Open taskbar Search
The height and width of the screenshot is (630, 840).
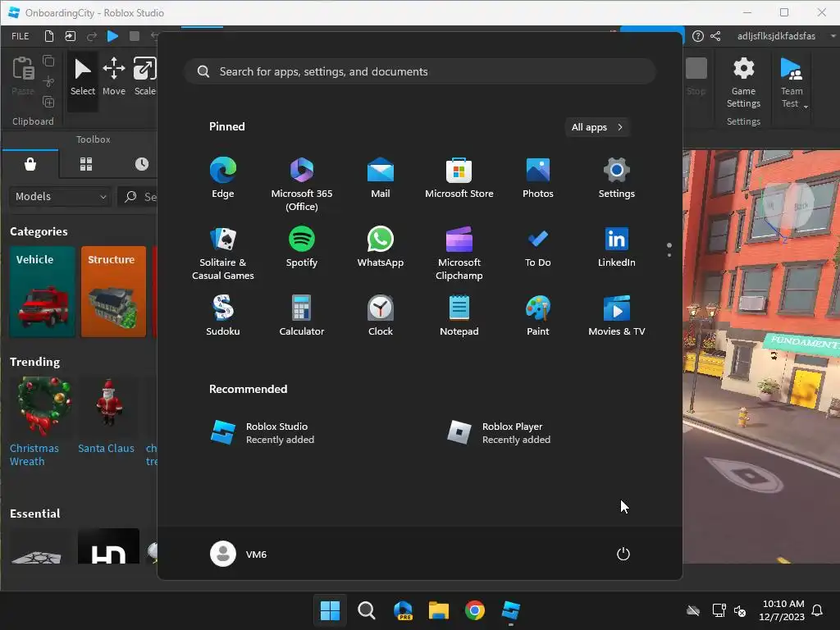click(x=367, y=610)
